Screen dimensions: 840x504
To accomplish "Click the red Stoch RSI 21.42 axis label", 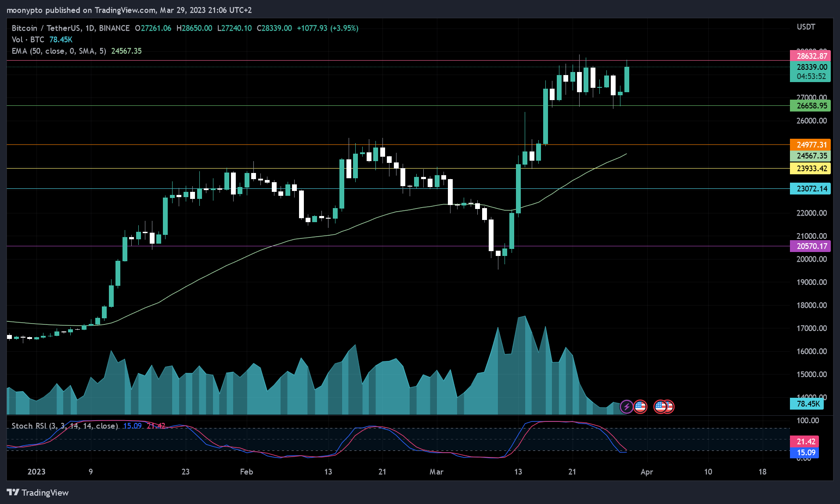I will click(804, 442).
